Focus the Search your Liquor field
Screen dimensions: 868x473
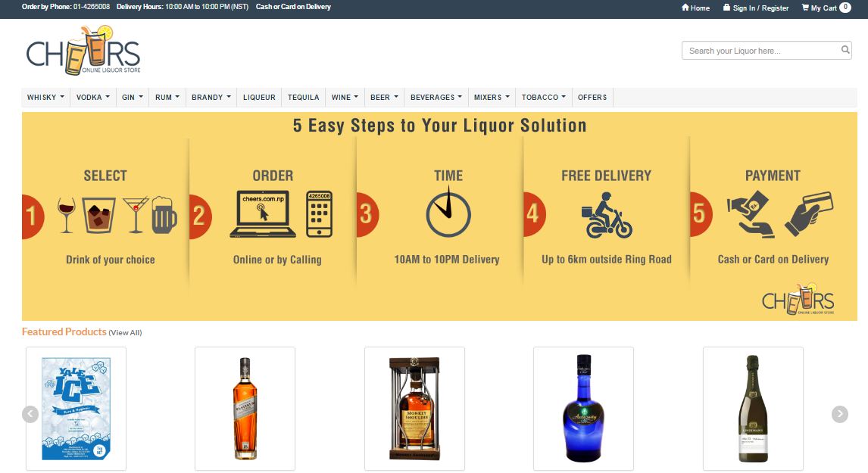point(760,51)
